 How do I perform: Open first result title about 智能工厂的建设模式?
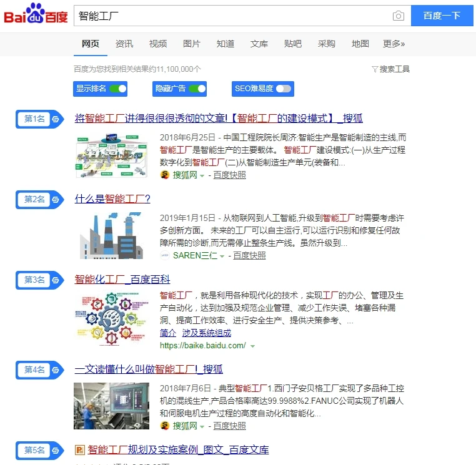(219, 118)
